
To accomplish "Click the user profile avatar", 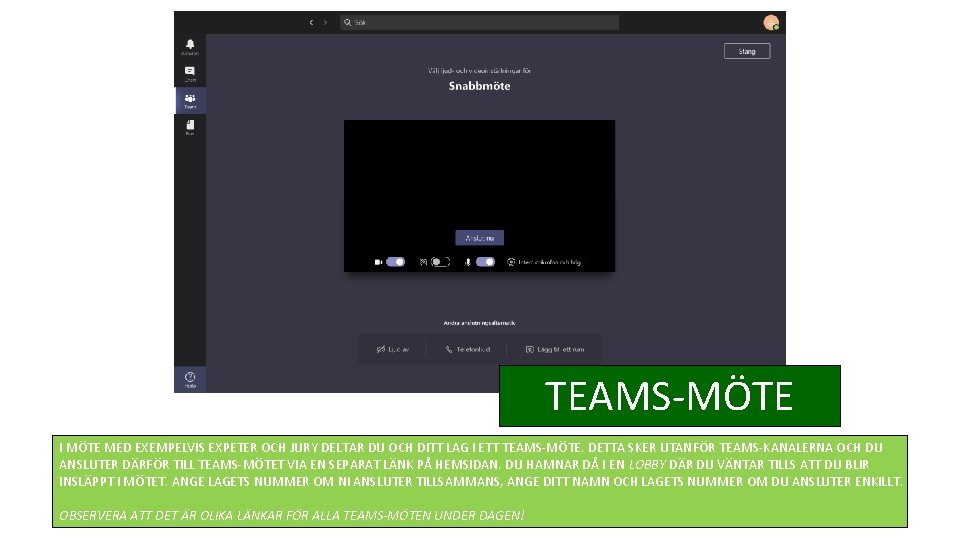I will click(x=771, y=23).
